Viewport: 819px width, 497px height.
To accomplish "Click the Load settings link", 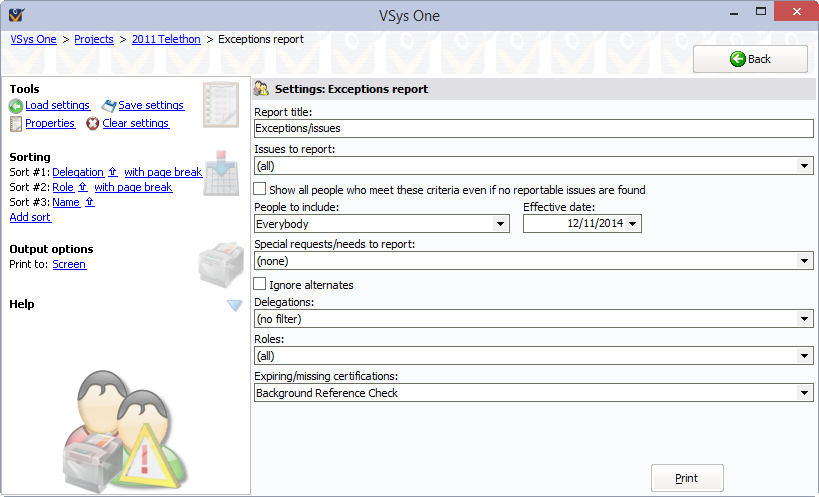I will (x=57, y=105).
